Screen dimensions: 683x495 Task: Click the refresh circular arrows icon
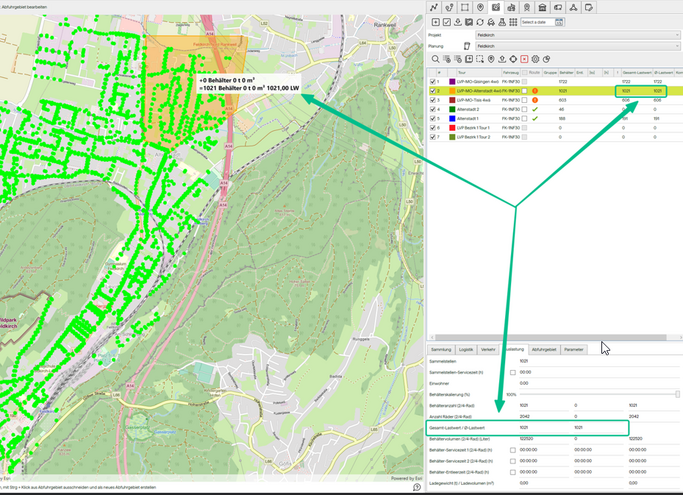(x=480, y=22)
